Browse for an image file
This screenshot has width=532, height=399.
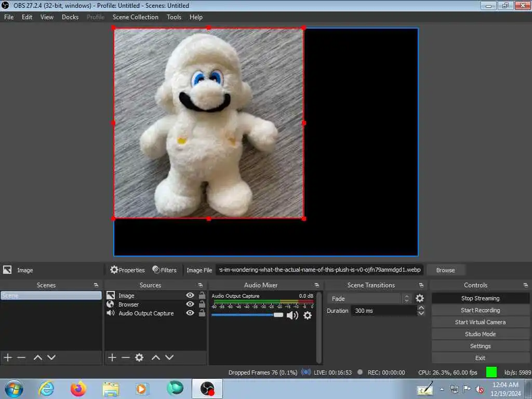445,270
